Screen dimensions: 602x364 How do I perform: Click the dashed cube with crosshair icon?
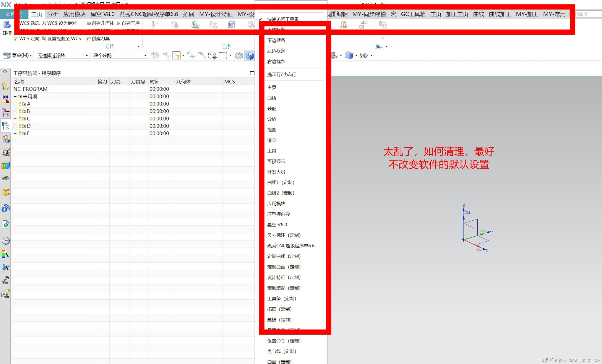212,55
